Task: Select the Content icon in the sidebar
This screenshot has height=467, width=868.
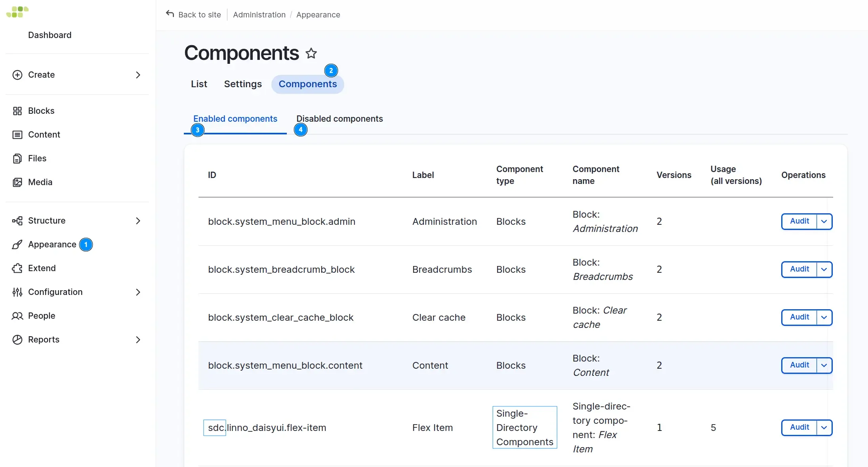Action: click(x=17, y=134)
